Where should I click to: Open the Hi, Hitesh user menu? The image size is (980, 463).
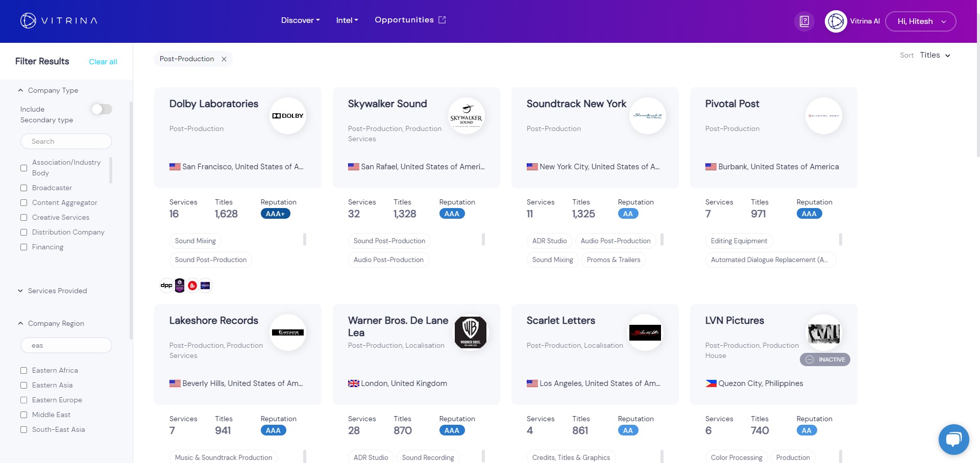tap(920, 21)
